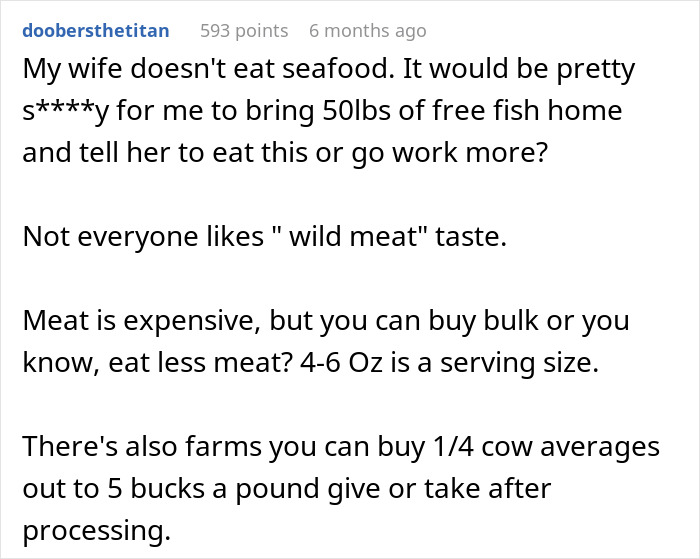Open the doobersthetitan user profile link
The width and height of the screenshot is (700, 559).
click(96, 31)
